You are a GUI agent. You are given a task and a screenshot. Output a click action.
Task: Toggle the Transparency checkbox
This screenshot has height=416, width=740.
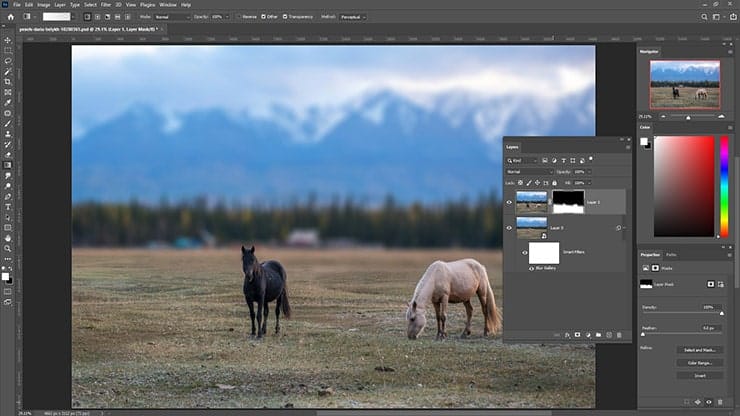pyautogui.click(x=285, y=17)
